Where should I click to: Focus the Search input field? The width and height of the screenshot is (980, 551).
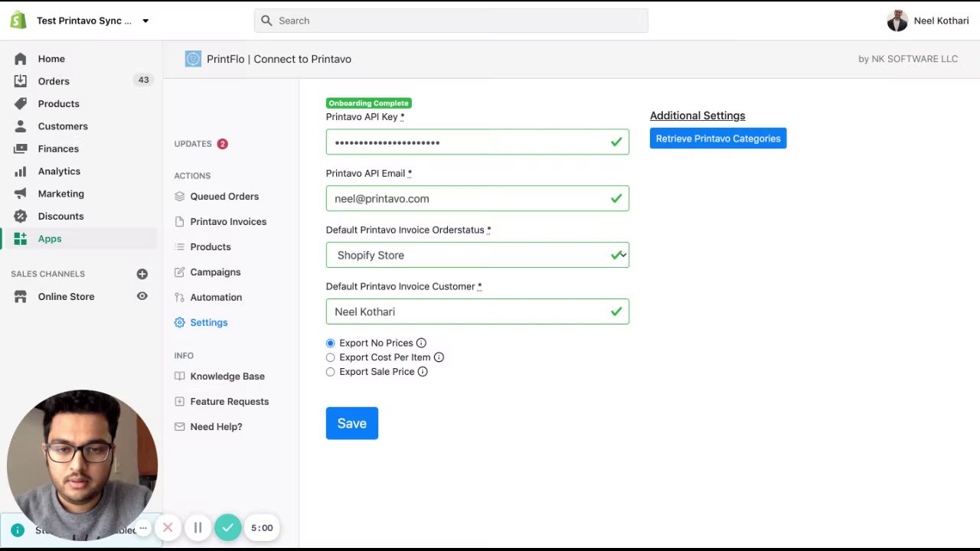[451, 21]
